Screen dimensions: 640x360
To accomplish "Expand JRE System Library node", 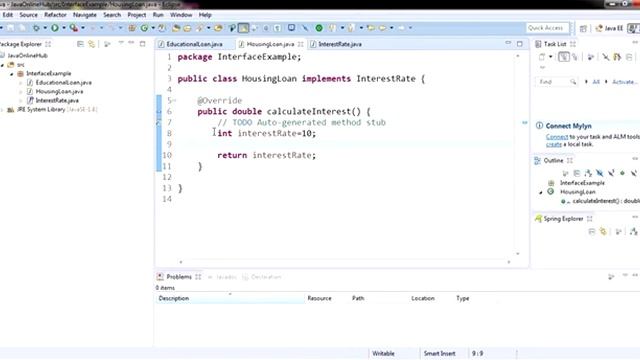I will (x=2, y=110).
